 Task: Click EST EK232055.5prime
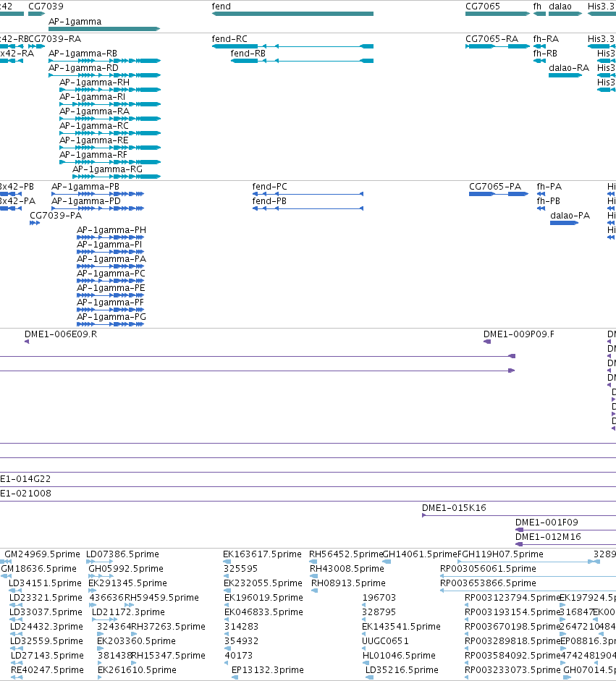click(227, 591)
